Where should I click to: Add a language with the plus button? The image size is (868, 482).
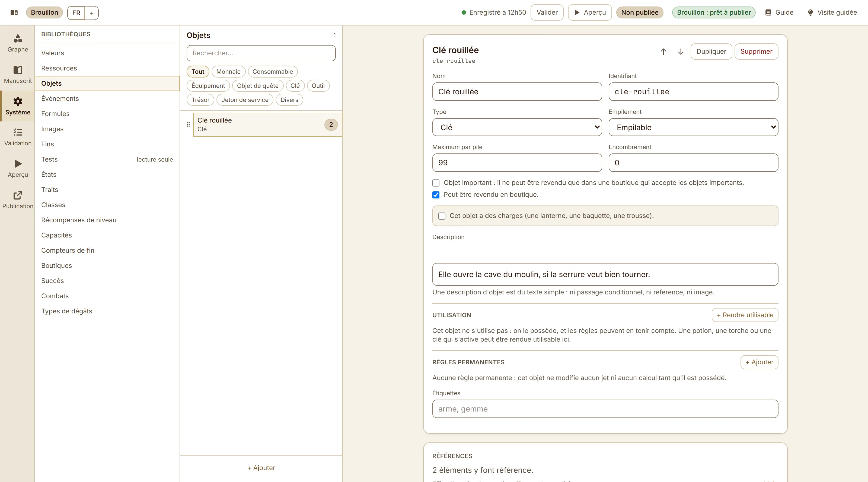point(92,13)
